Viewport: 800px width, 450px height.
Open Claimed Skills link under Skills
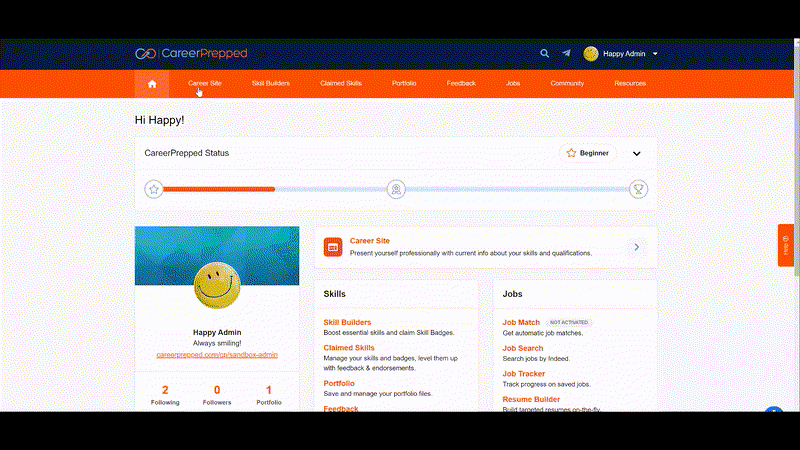349,348
